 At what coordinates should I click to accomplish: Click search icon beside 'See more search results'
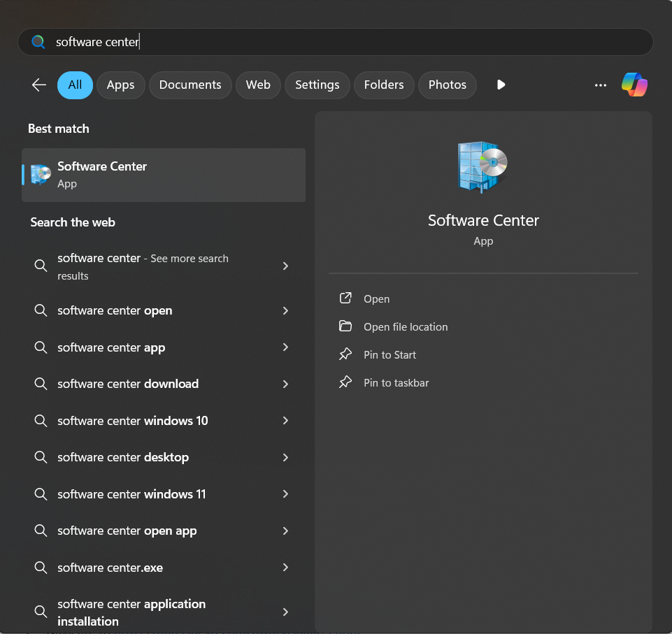[x=41, y=266]
